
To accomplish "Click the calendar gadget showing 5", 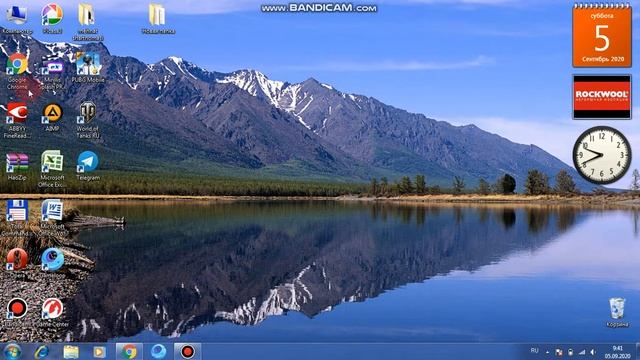I will tap(602, 36).
